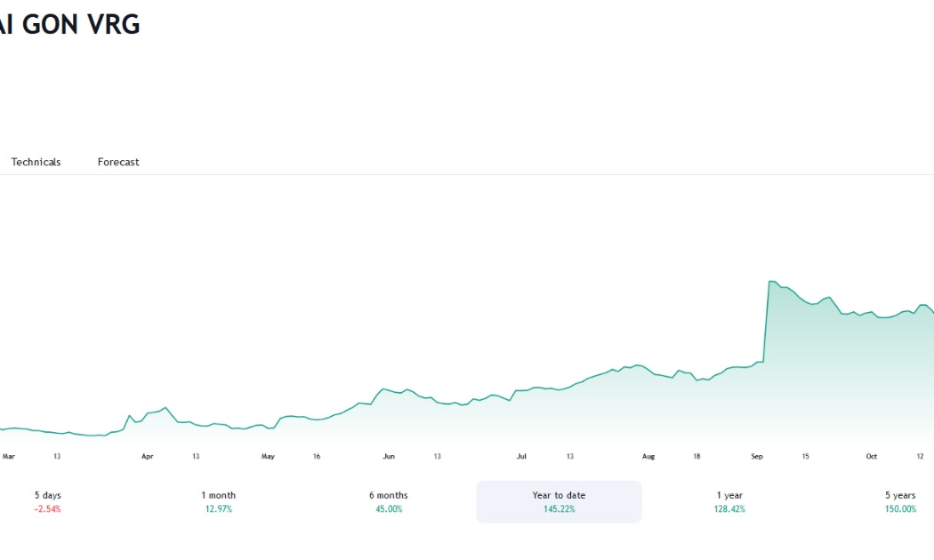Click the Mar label on chart axis
934x560 pixels.
click(x=8, y=457)
